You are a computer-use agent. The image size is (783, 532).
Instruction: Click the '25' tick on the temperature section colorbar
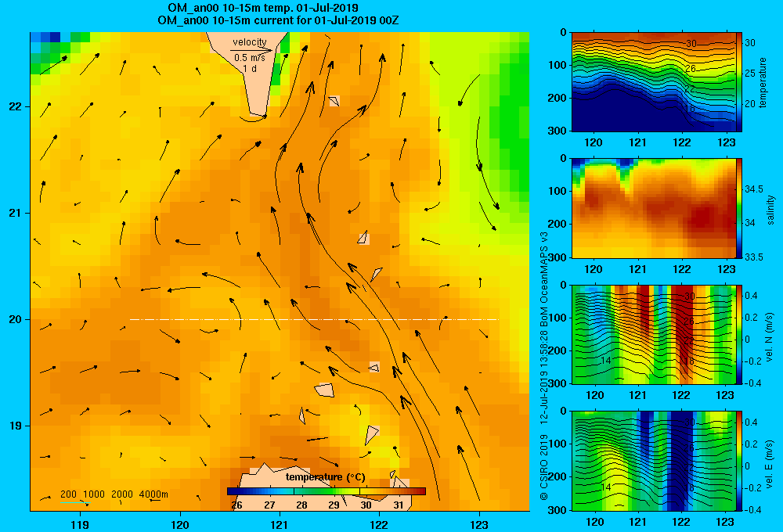[750, 74]
